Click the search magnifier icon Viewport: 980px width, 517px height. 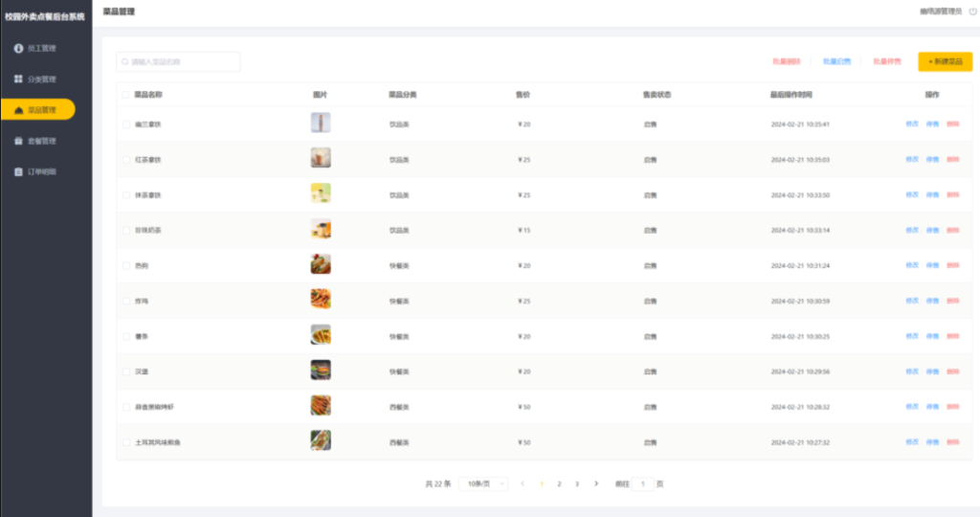coord(124,62)
